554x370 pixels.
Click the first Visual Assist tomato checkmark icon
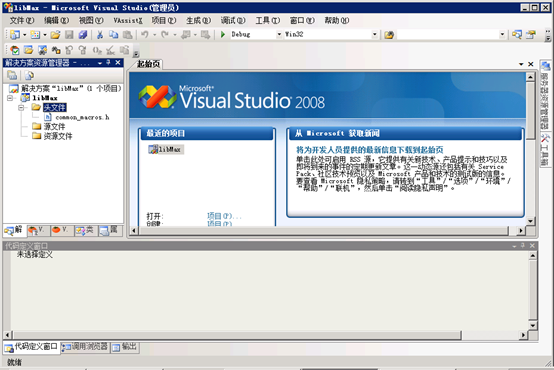(x=15, y=50)
